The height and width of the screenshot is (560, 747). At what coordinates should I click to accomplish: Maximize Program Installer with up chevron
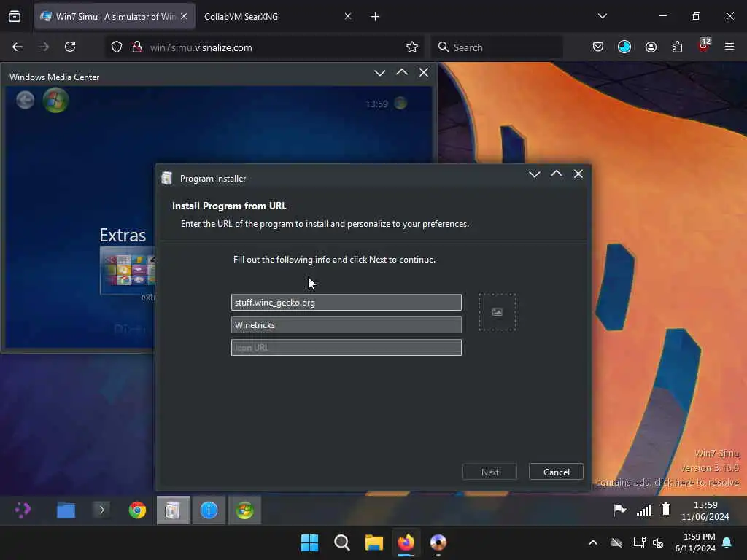click(x=557, y=174)
